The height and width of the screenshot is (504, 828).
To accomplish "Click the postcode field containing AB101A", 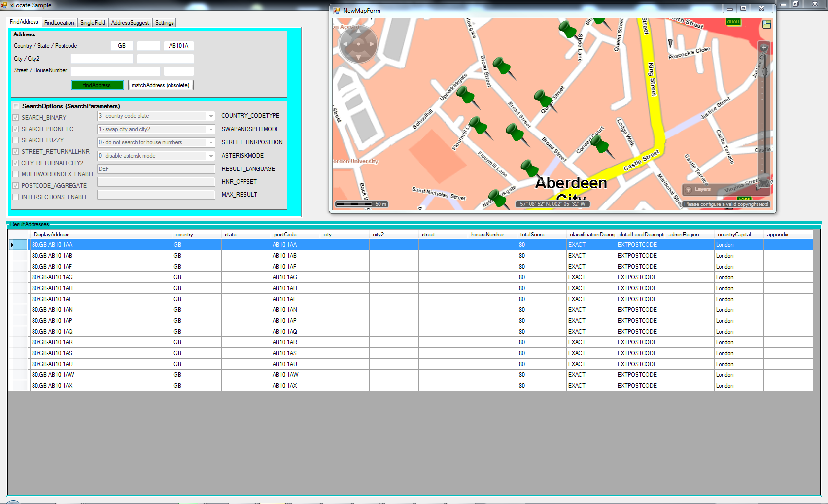I will pyautogui.click(x=178, y=46).
